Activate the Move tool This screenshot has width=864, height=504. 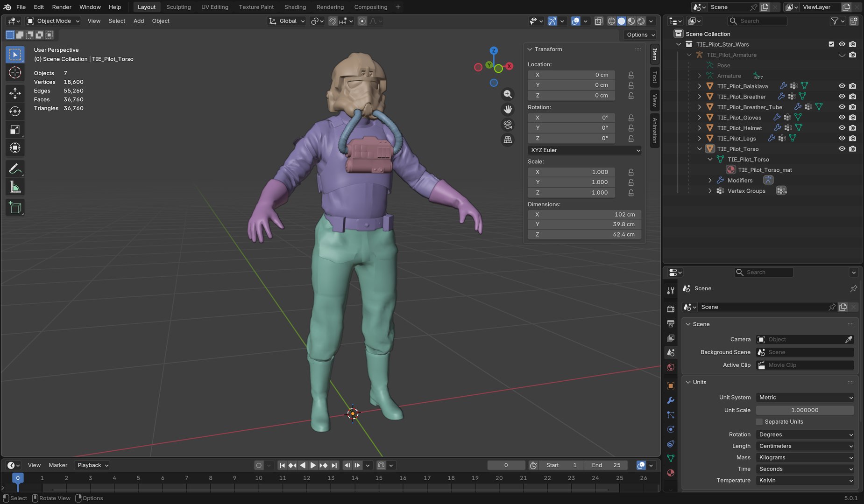pos(15,93)
